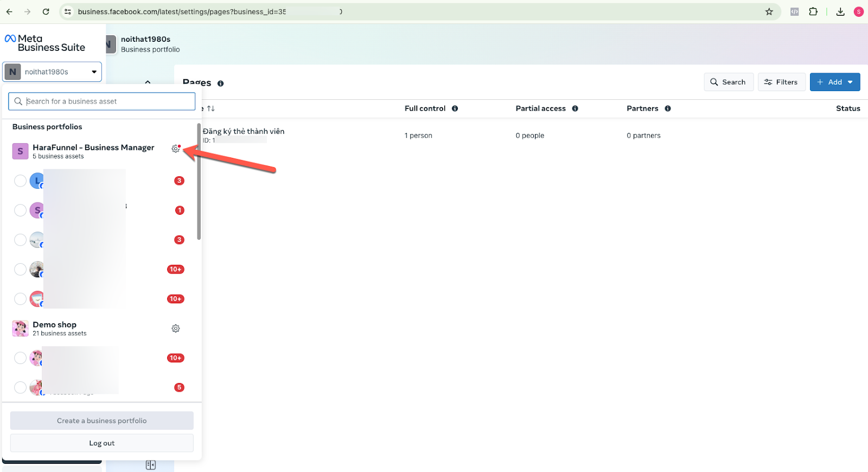Open the browser downloads icon
Screen dimensions: 868x472
coord(840,11)
